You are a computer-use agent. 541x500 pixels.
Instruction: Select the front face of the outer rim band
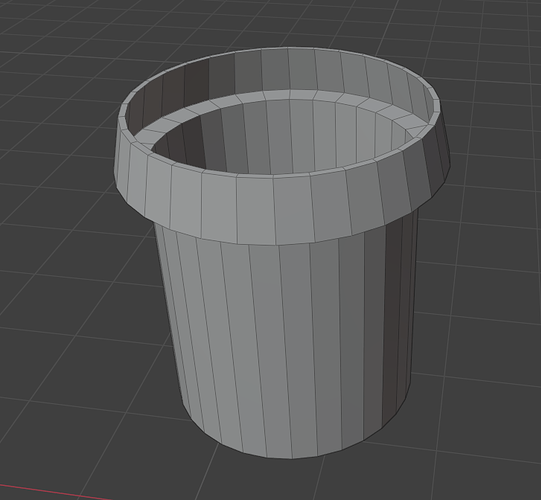tap(255, 209)
